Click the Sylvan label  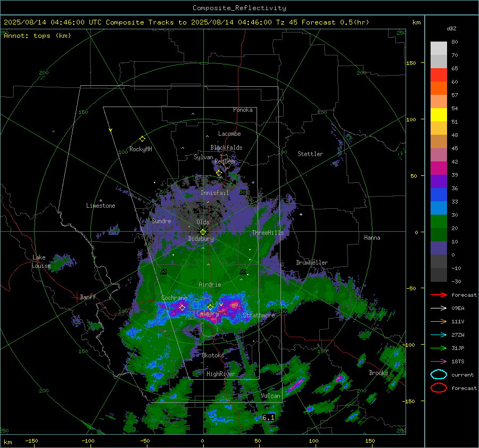point(203,157)
